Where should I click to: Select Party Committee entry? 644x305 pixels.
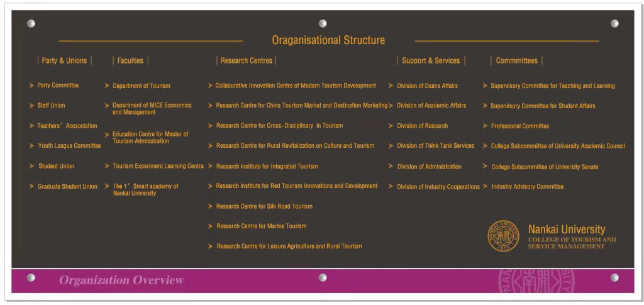[58, 86]
